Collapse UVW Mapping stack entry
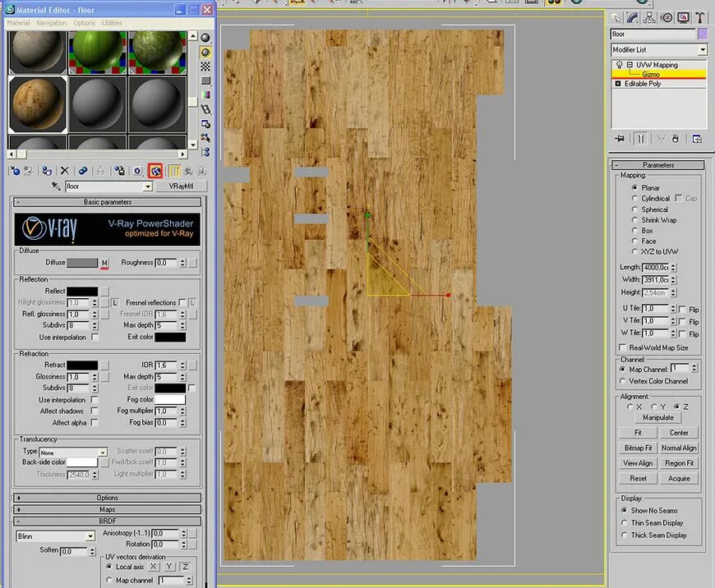The height and width of the screenshot is (588, 715). [630, 65]
